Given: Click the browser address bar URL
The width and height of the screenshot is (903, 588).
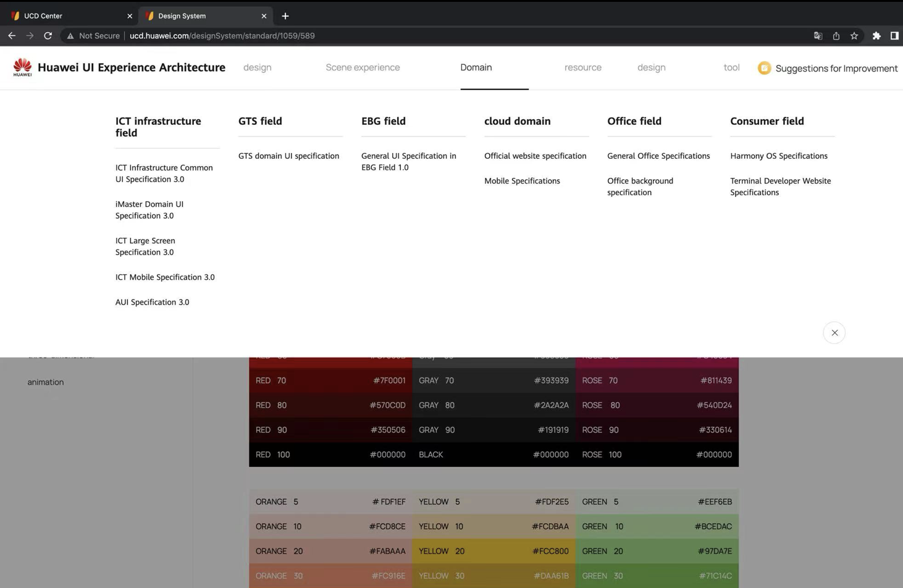Looking at the screenshot, I should click(x=222, y=36).
